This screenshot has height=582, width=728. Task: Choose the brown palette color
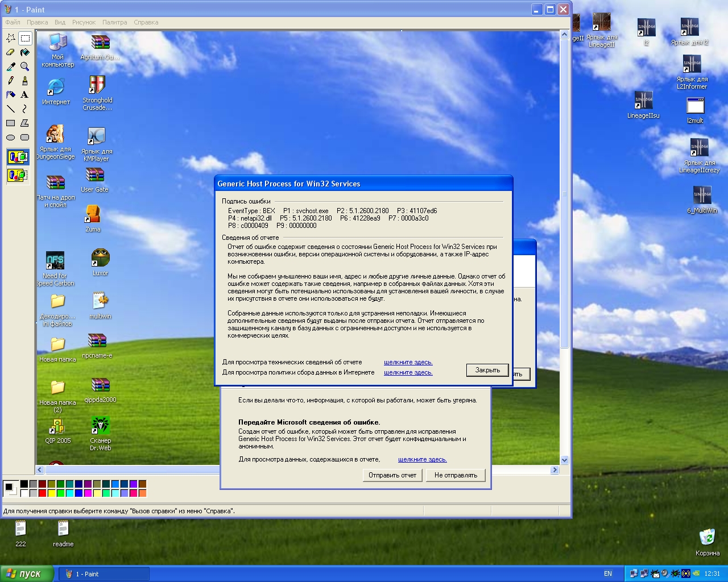coord(142,484)
